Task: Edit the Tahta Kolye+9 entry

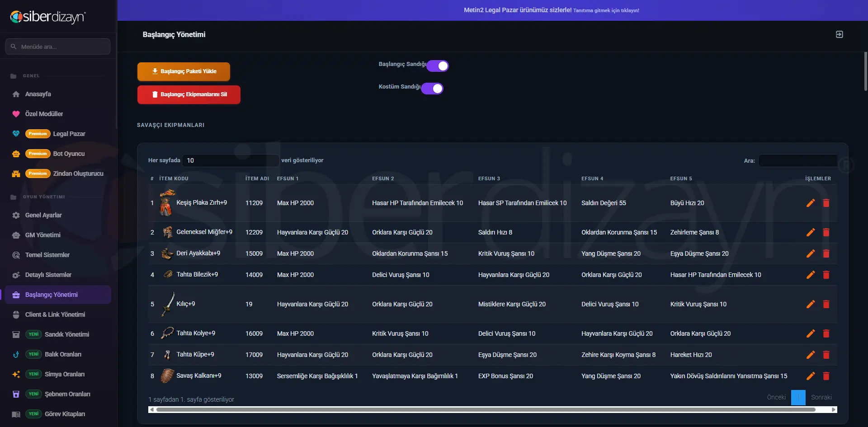Action: (811, 333)
